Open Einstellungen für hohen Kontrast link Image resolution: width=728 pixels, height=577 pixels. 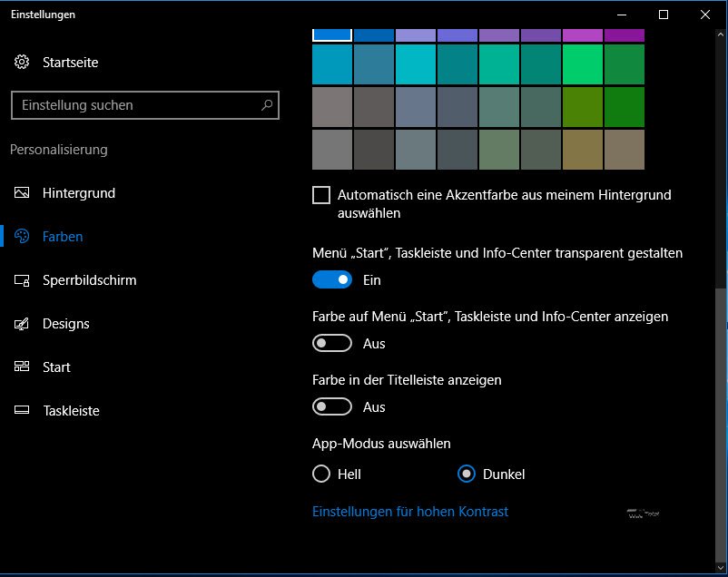click(x=410, y=512)
